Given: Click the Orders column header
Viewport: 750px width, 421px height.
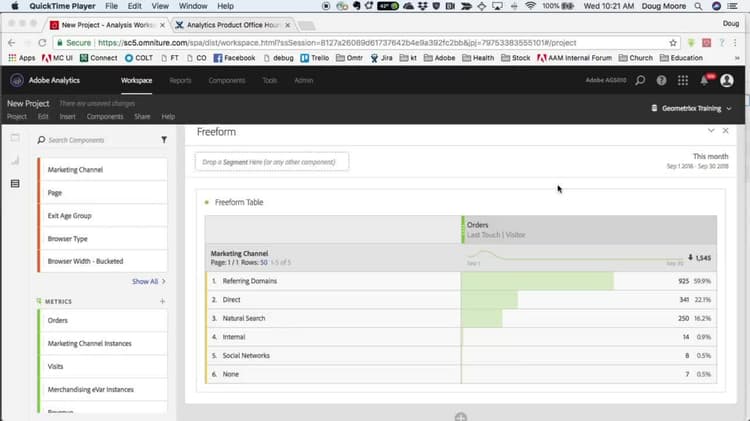Looking at the screenshot, I should pos(589,230).
